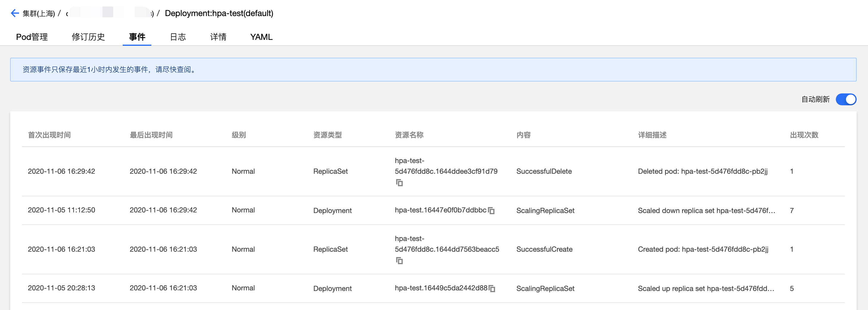Viewport: 868px width, 310px height.
Task: Click the 首次出现时间 column header
Action: 49,135
